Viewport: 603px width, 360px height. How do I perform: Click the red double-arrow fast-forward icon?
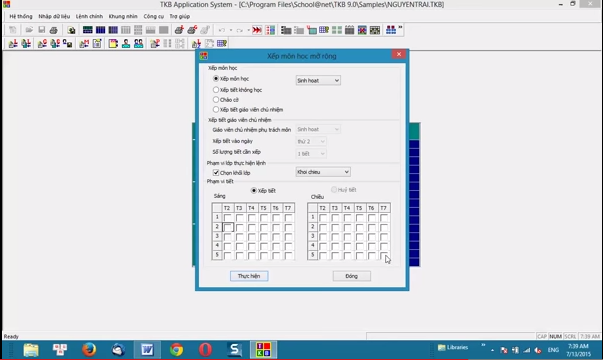tap(257, 30)
